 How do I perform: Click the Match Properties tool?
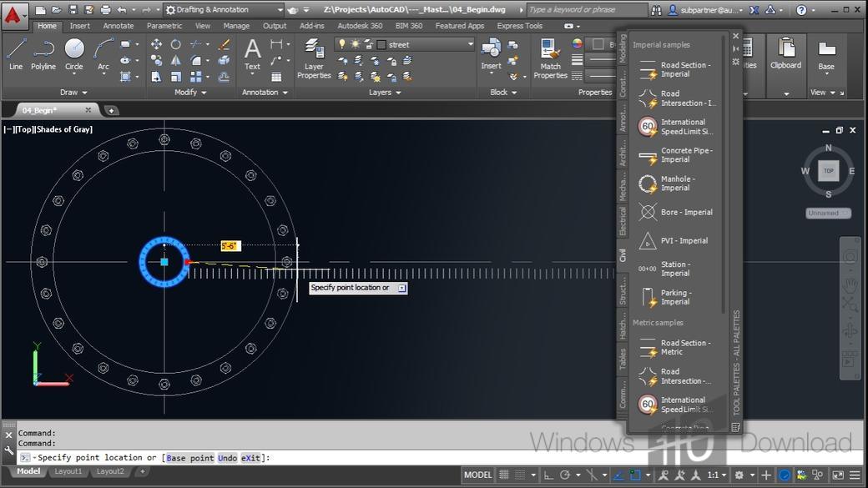click(x=550, y=58)
